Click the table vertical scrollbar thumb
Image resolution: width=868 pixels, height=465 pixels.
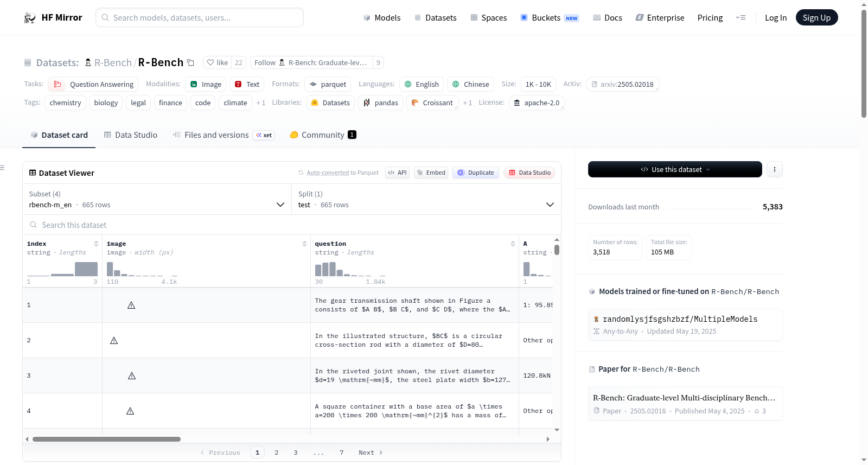tap(557, 250)
